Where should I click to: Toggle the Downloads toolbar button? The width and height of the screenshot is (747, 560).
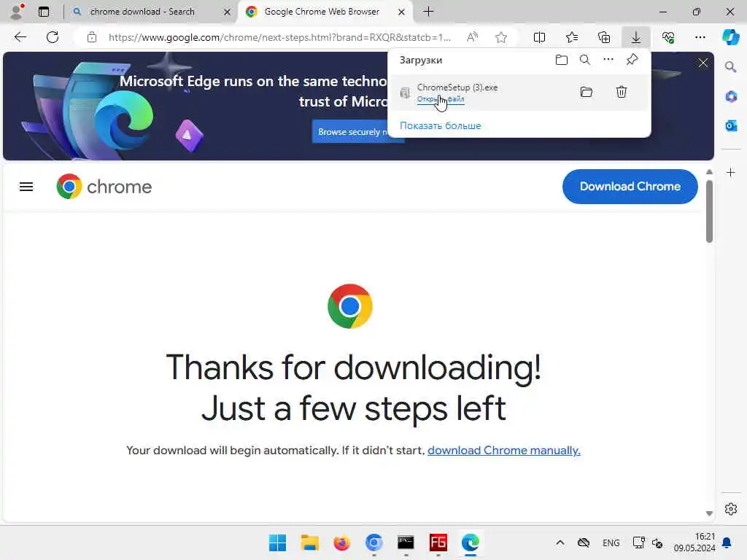pyautogui.click(x=636, y=37)
